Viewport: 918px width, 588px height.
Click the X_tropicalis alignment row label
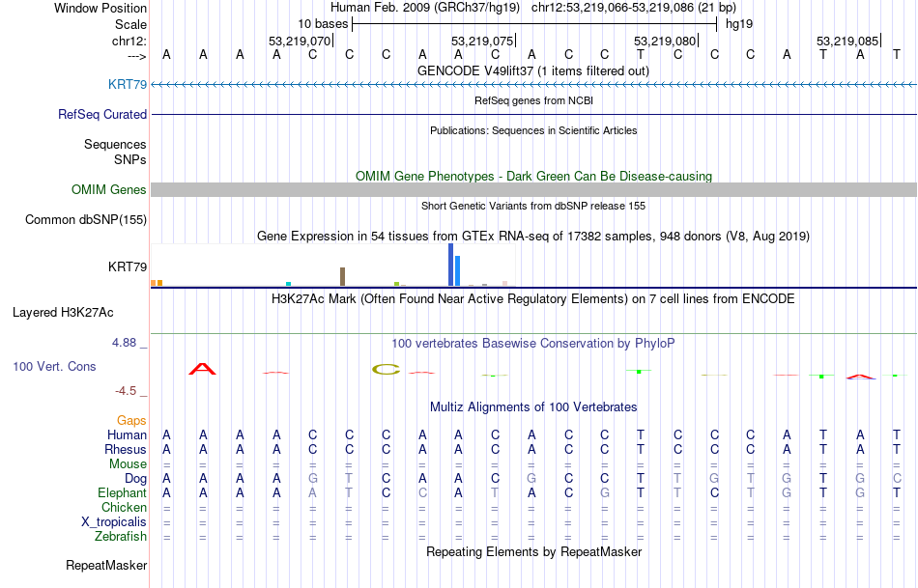pyautogui.click(x=114, y=522)
